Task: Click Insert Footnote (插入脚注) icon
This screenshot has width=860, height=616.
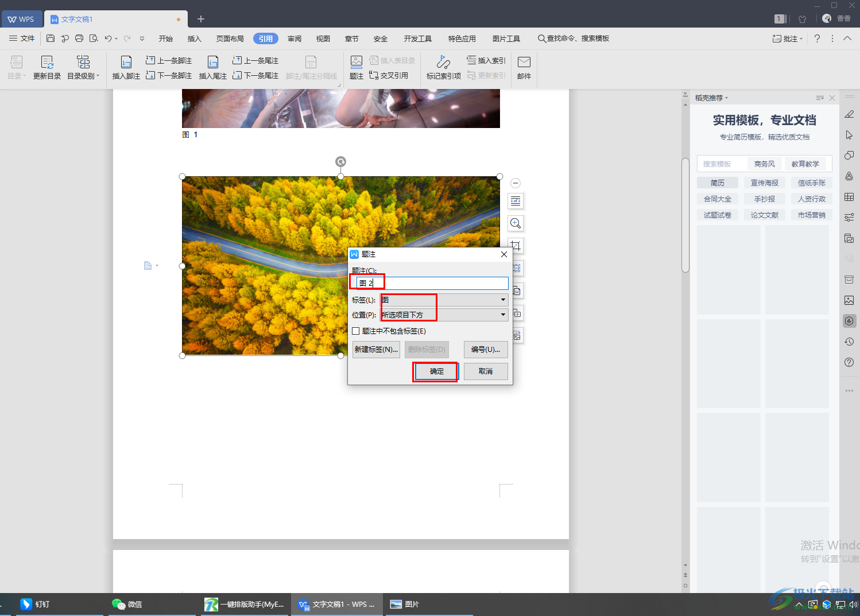Action: tap(126, 68)
